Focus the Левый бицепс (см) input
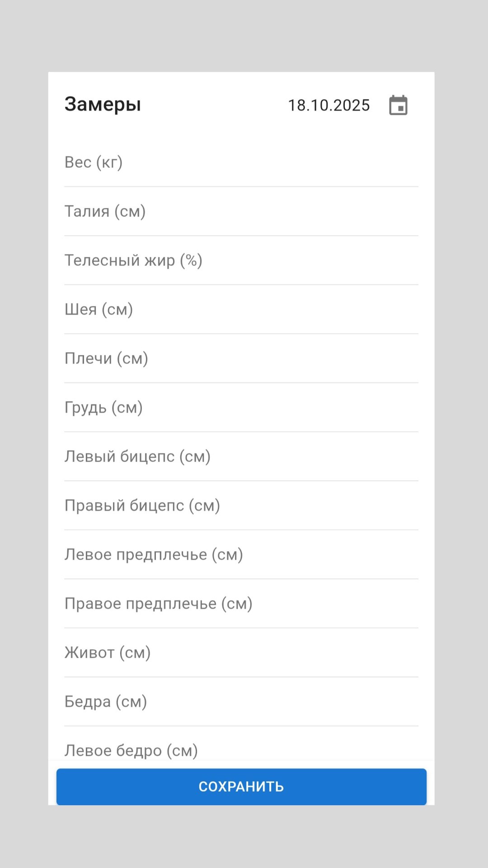488x868 pixels. [241, 457]
